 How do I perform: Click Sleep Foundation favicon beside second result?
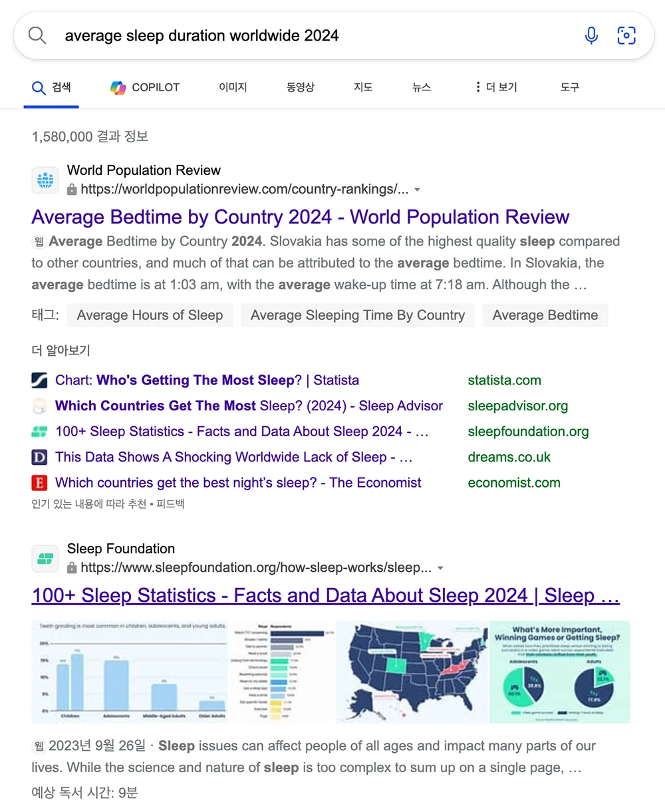coord(45,559)
